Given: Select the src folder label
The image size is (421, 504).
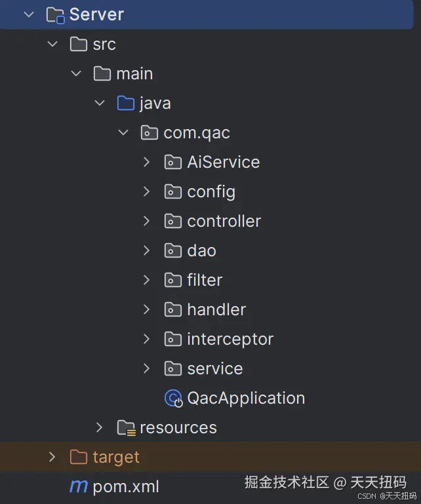Looking at the screenshot, I should pos(104,45).
